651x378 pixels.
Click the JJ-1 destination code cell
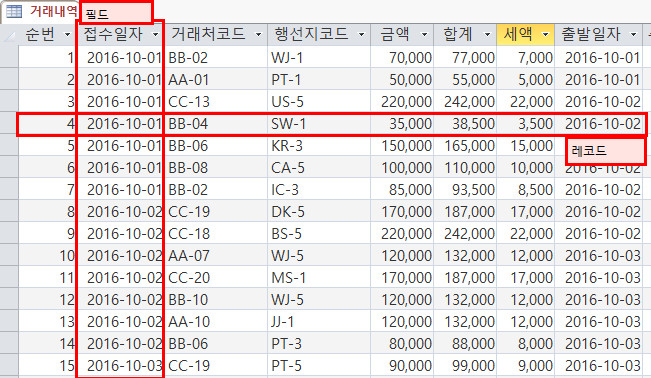click(x=319, y=321)
